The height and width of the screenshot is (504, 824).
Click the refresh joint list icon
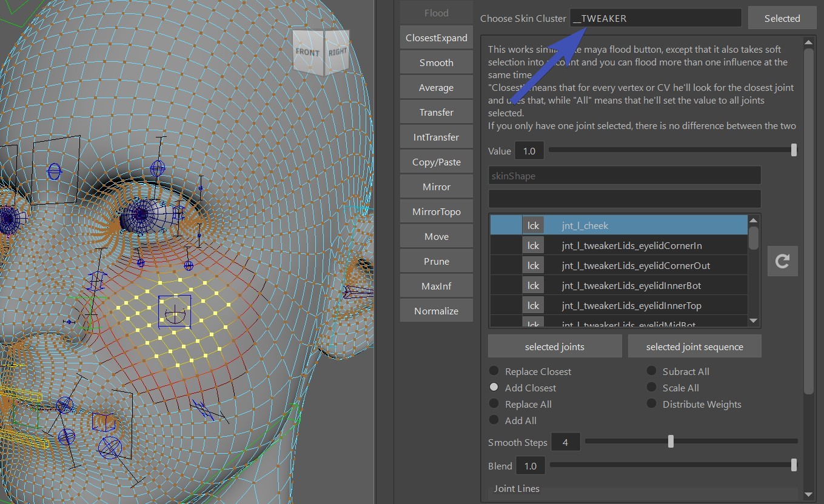point(782,261)
